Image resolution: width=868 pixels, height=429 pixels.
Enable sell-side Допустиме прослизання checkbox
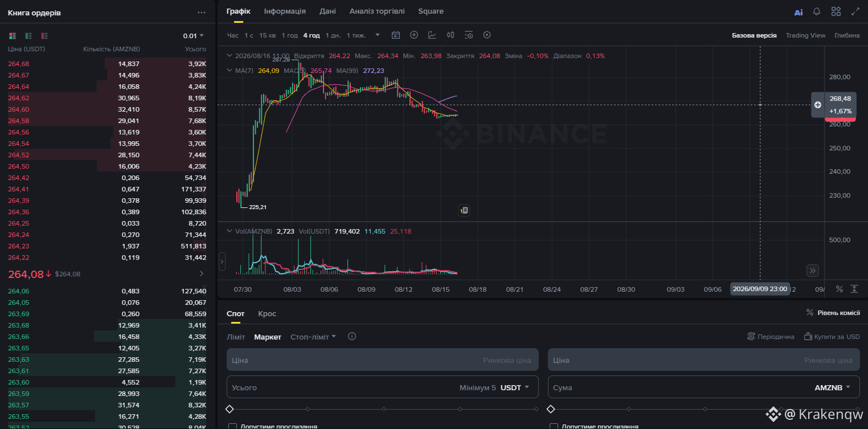click(554, 426)
